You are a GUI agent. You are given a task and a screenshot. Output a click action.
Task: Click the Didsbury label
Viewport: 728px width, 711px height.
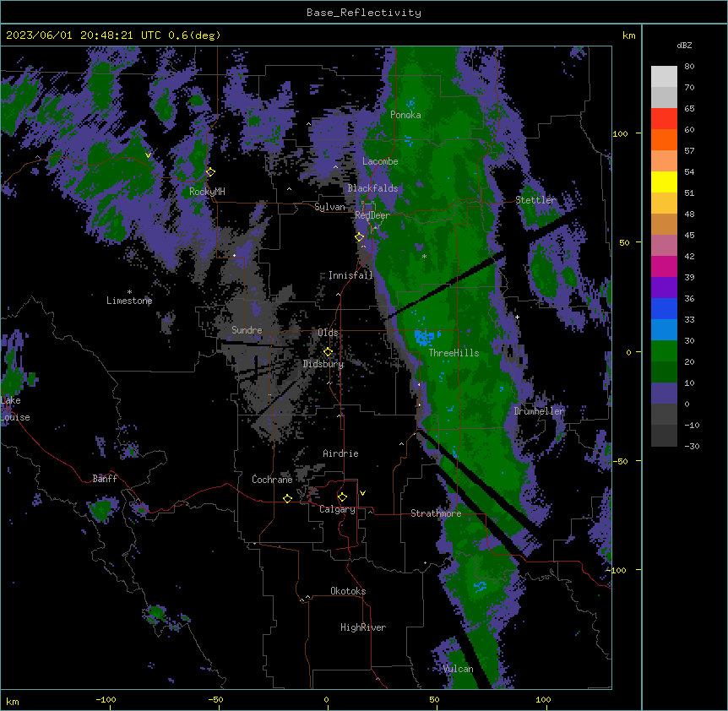(323, 364)
